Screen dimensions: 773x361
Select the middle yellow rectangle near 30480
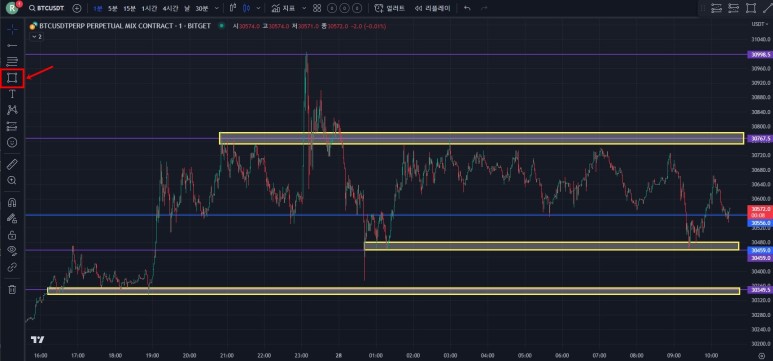(551, 246)
